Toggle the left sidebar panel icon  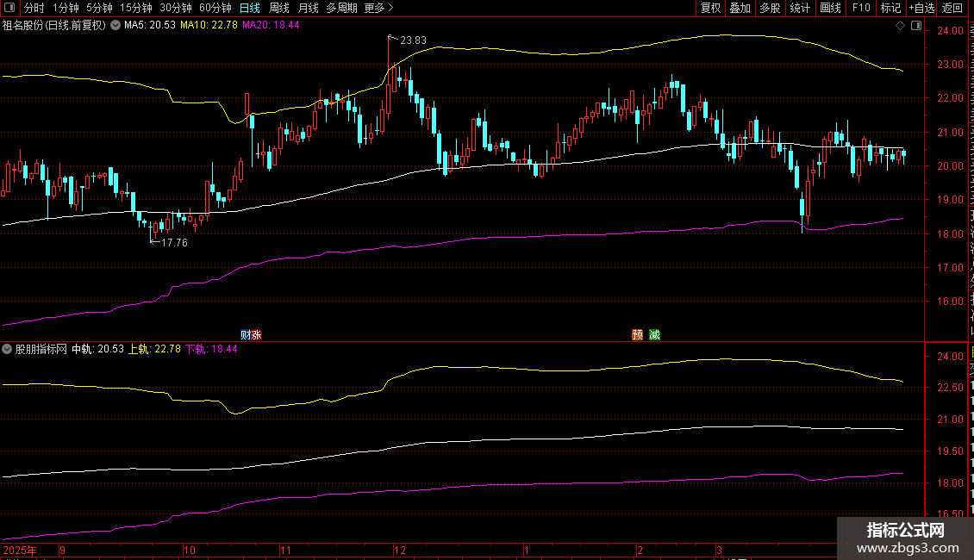coord(9,8)
